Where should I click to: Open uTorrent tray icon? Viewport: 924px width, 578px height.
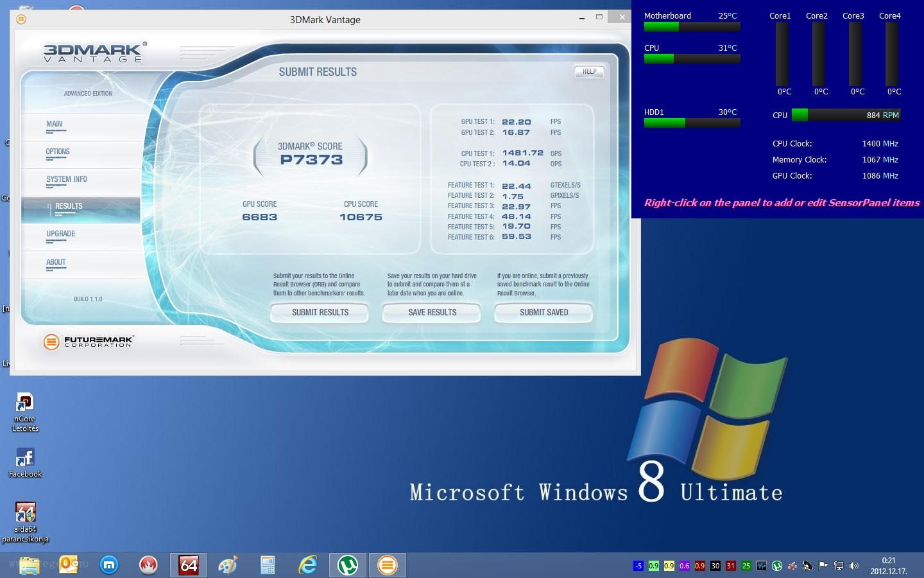pos(776,566)
